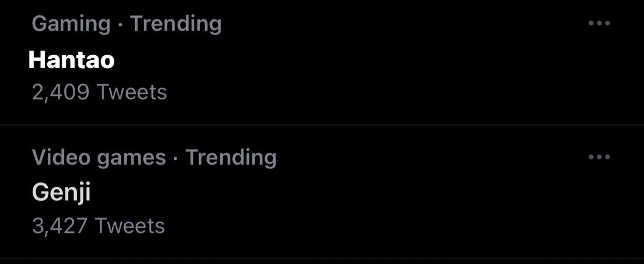Viewport: 644px width, 264px height.
Task: Click the divider line below Genji row
Action: point(322,259)
